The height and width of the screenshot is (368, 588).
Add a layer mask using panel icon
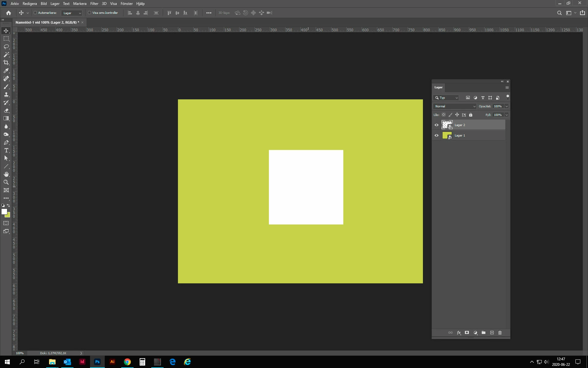pos(467,333)
